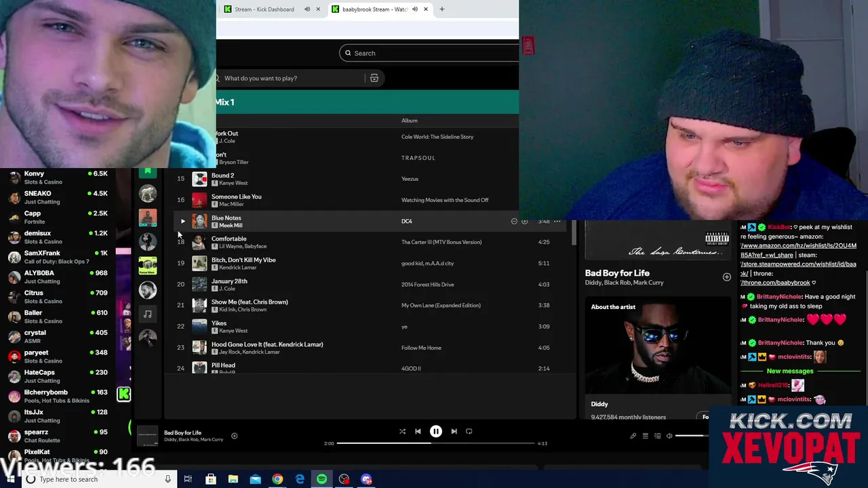Jump to New messages in chat
The image size is (868, 488).
tap(790, 371)
